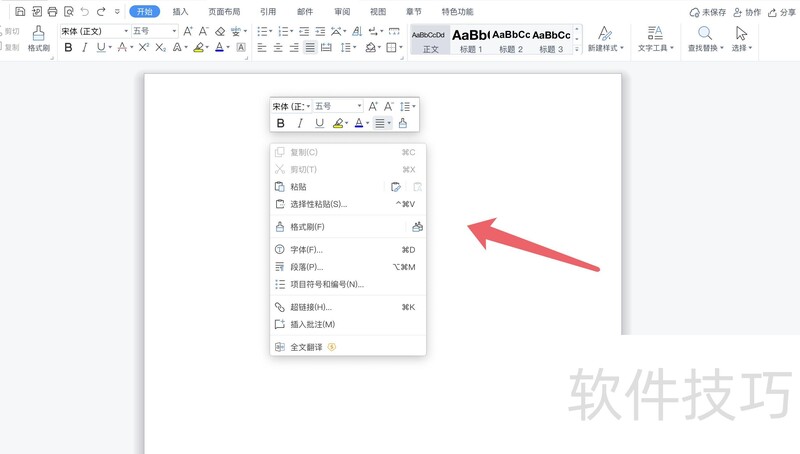Click the 未保存 cloud status button
Image resolution: width=800 pixels, height=454 pixels.
tap(707, 12)
